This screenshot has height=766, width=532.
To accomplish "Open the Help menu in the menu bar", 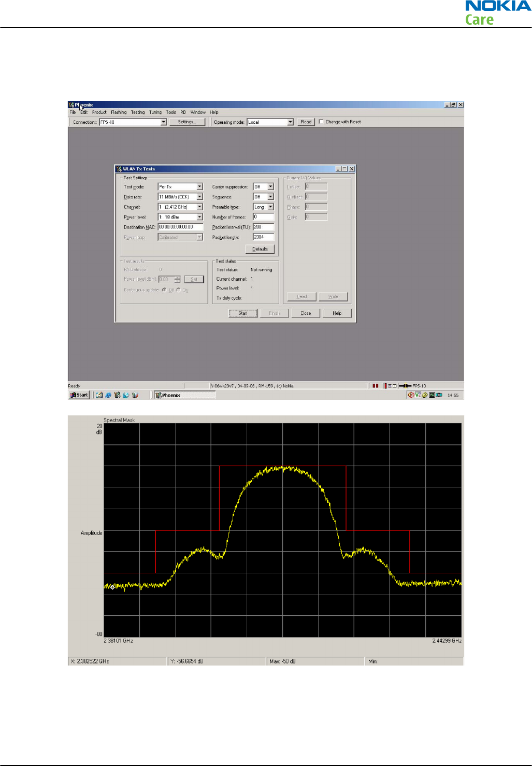I will coord(214,112).
